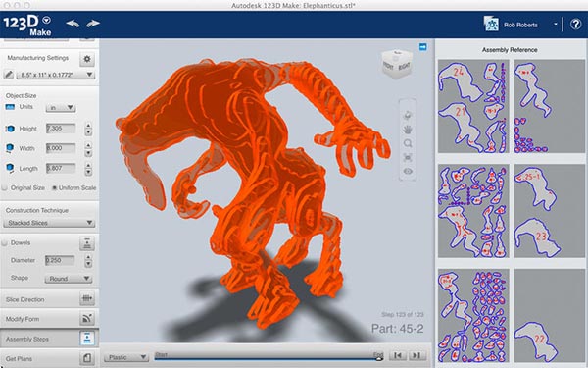The image size is (588, 368).
Task: Select the sheet thumbnail with parts 24 and 21
Action: tap(473, 106)
